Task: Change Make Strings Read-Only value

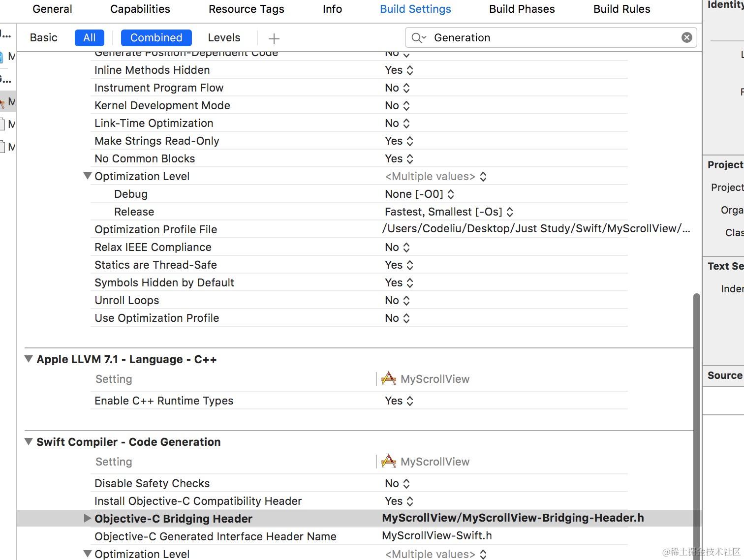Action: 399,141
